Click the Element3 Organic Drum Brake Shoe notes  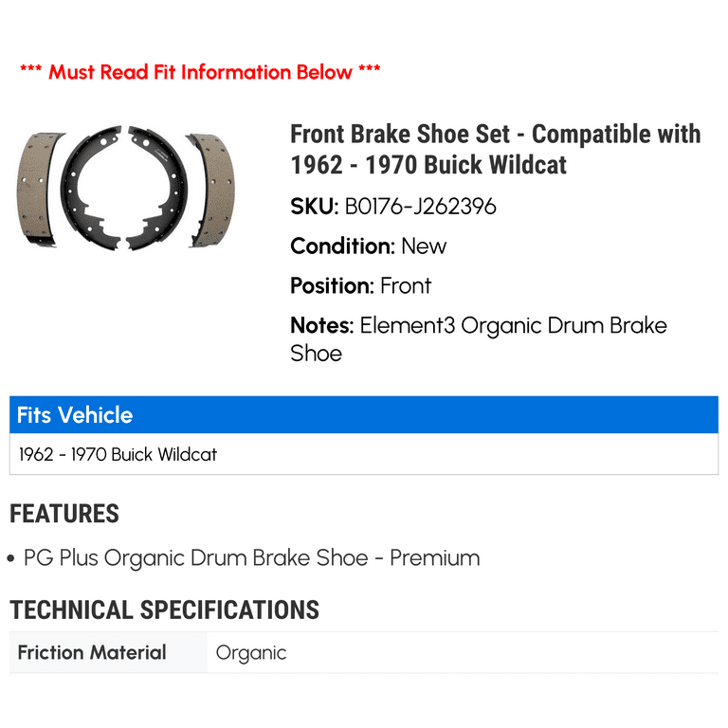[x=479, y=339]
